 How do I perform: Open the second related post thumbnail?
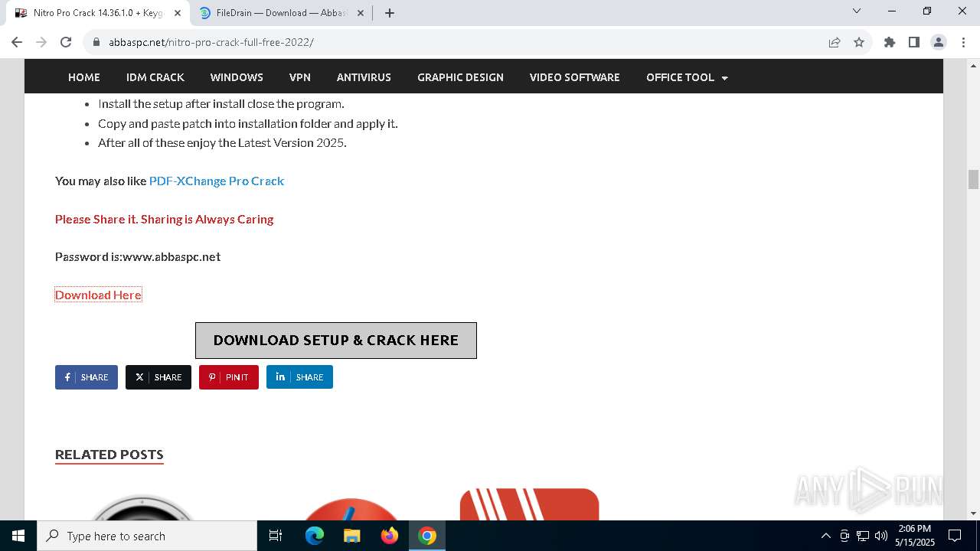tap(351, 508)
